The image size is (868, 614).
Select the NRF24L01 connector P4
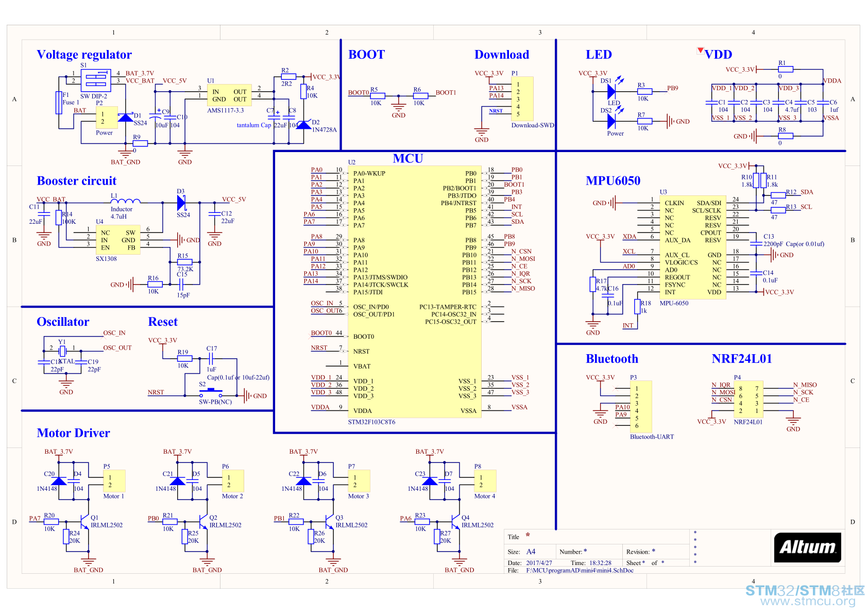click(x=748, y=400)
